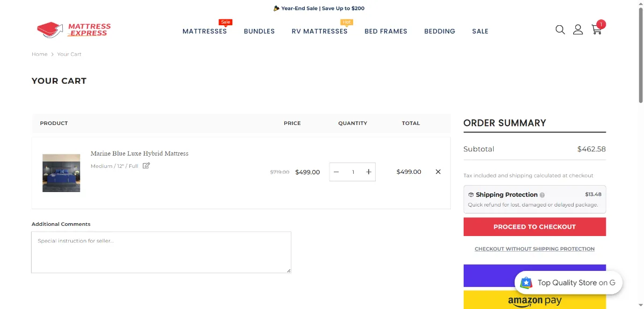Click the $462.58 subtotal value

591,149
